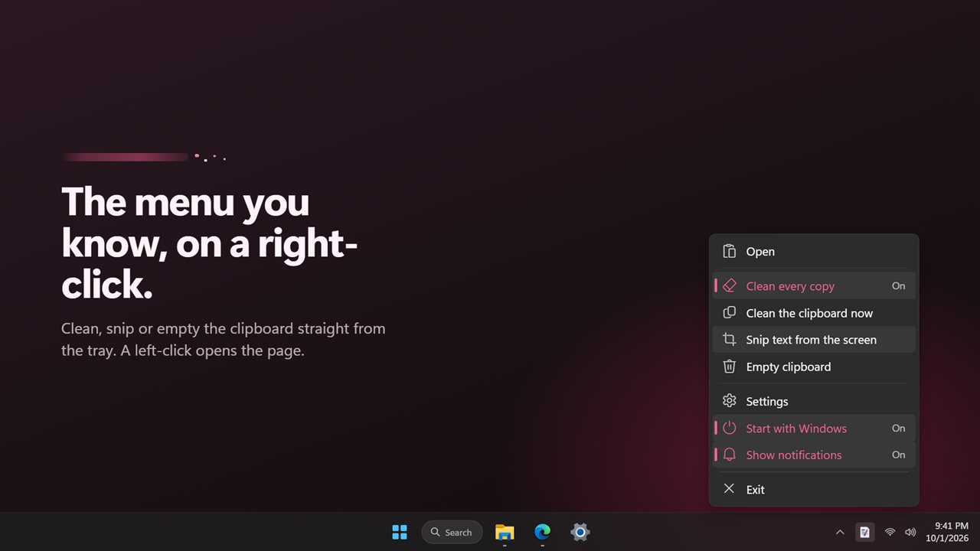Open the Wi-Fi network tray icon
The height and width of the screenshot is (551, 980).
(x=890, y=532)
